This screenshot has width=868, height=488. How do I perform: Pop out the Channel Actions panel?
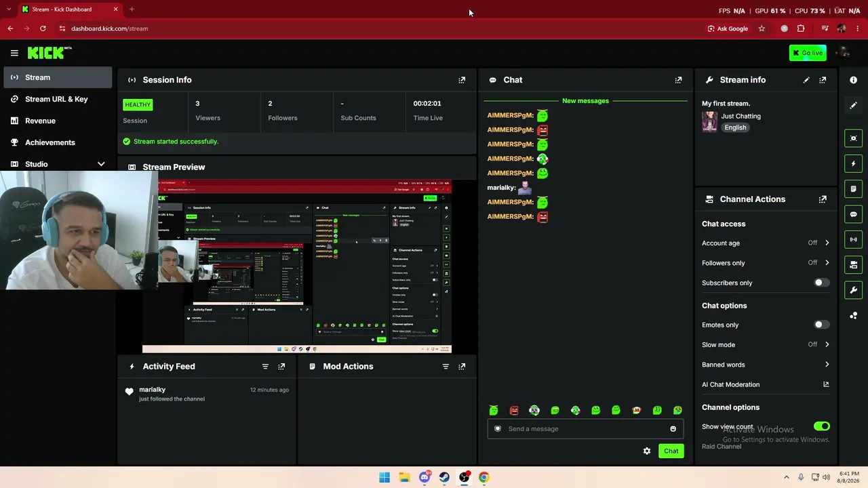(x=823, y=199)
